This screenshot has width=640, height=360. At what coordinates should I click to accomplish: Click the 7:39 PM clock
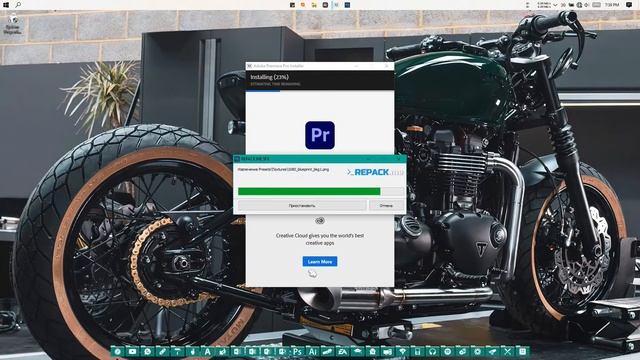(612, 5)
